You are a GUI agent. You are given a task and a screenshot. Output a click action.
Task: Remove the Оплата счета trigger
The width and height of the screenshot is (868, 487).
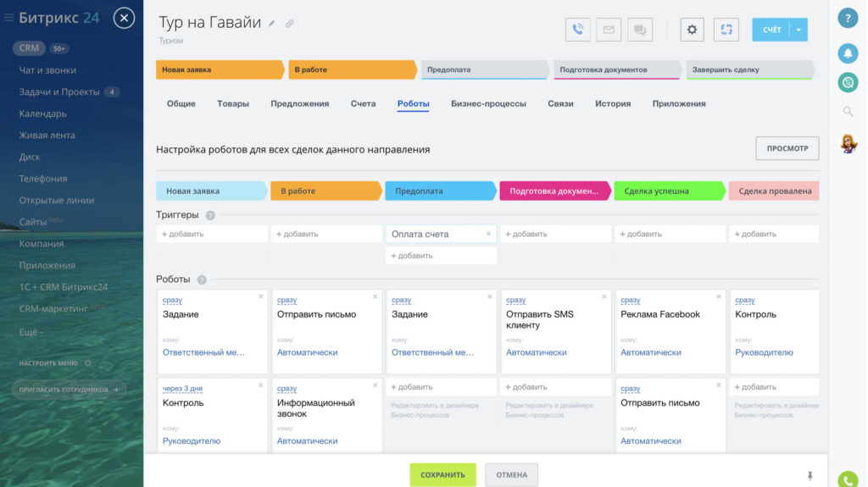(x=488, y=234)
